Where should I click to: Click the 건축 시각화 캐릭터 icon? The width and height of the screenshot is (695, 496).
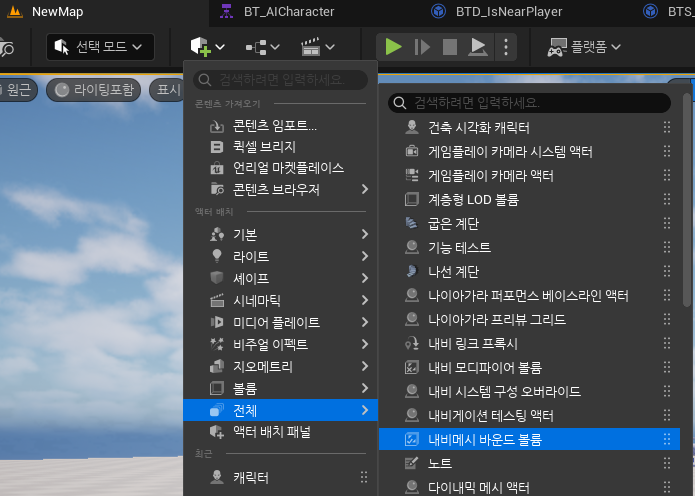[x=412, y=128]
